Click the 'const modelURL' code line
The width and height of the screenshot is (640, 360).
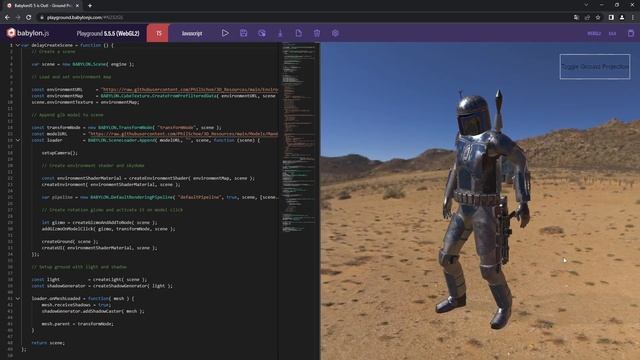[155, 133]
